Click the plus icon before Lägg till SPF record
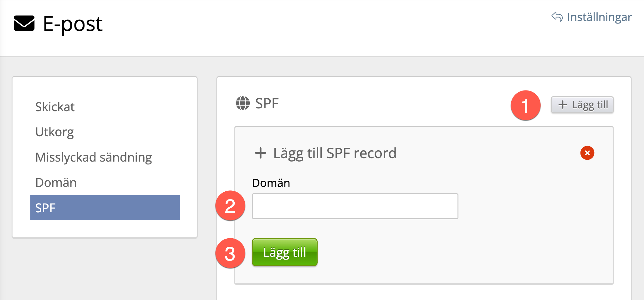The image size is (644, 300). click(260, 153)
